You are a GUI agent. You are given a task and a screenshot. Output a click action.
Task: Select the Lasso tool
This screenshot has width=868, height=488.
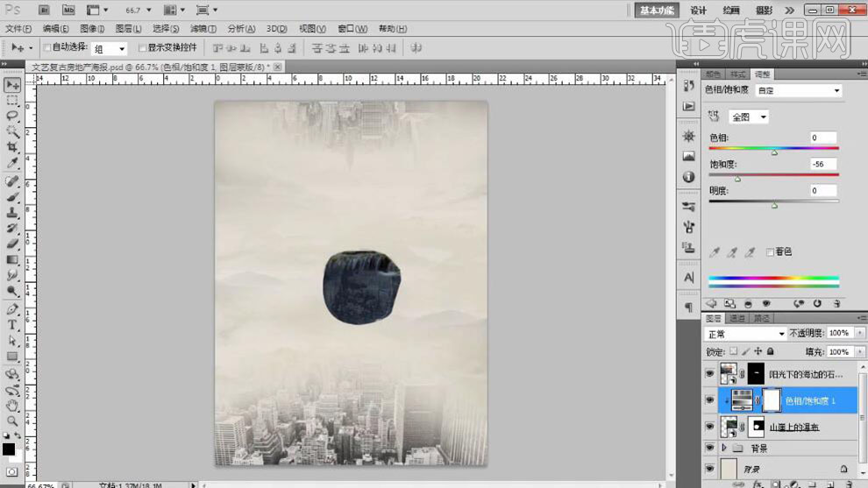click(x=12, y=117)
